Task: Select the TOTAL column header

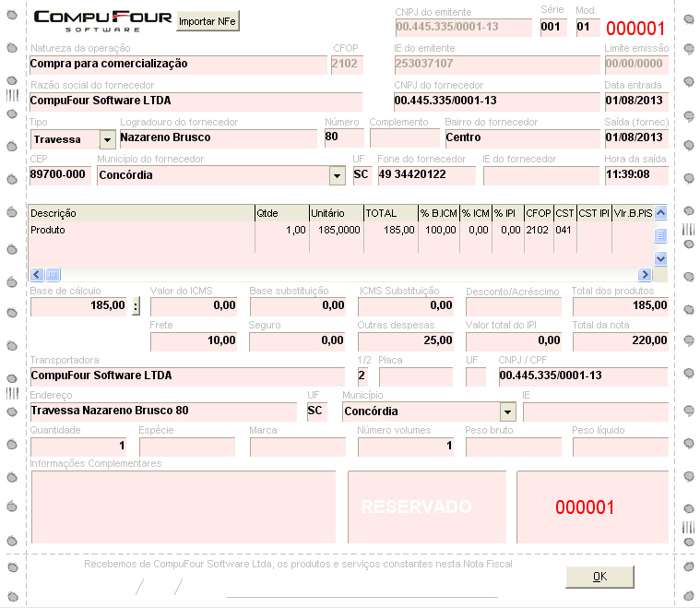Action: 390,213
